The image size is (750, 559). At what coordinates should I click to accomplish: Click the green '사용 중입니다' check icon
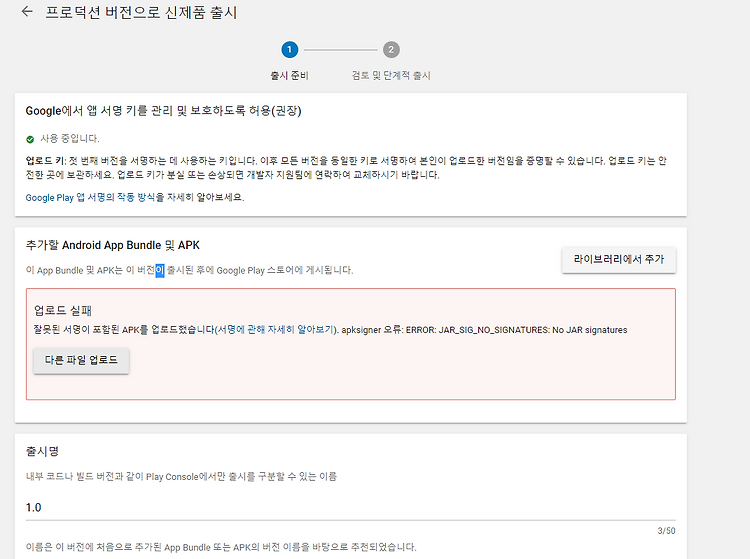pyautogui.click(x=30, y=139)
